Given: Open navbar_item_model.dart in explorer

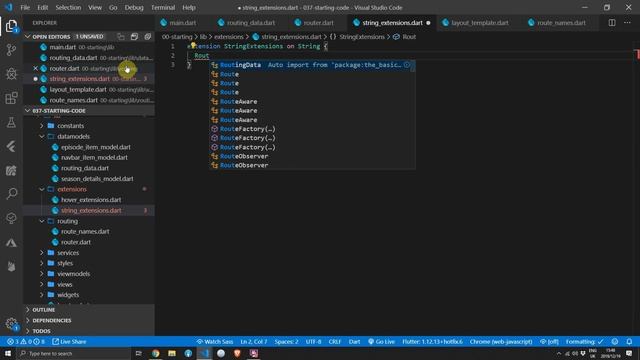Looking at the screenshot, I should (x=94, y=158).
